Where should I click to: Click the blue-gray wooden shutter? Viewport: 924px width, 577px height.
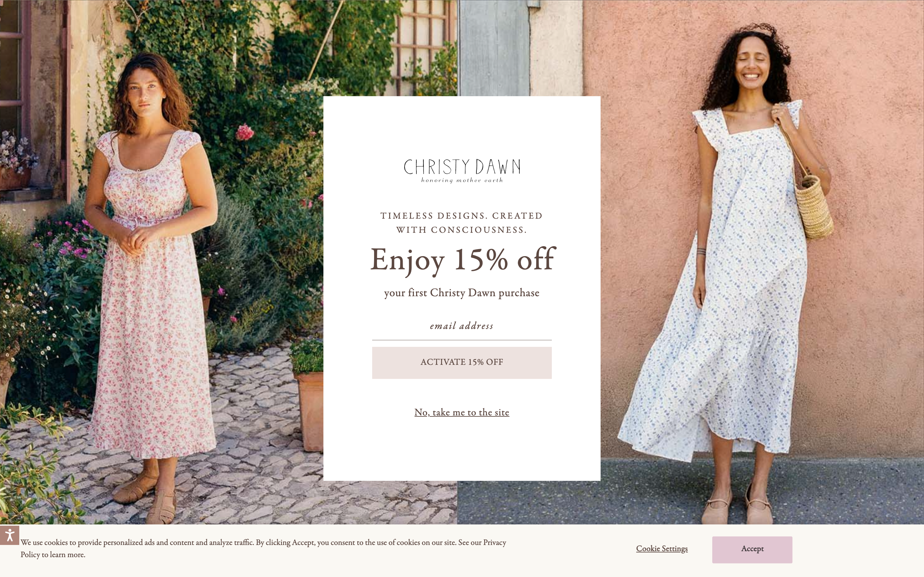pos(494,48)
